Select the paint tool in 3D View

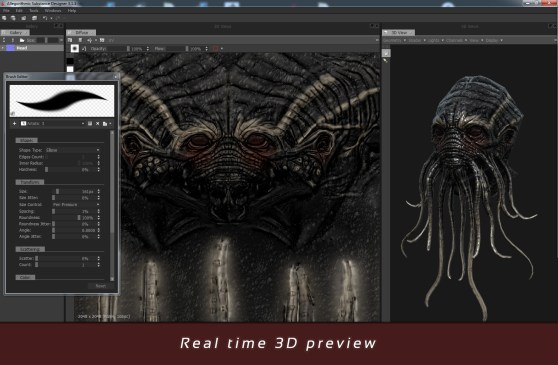[386, 53]
